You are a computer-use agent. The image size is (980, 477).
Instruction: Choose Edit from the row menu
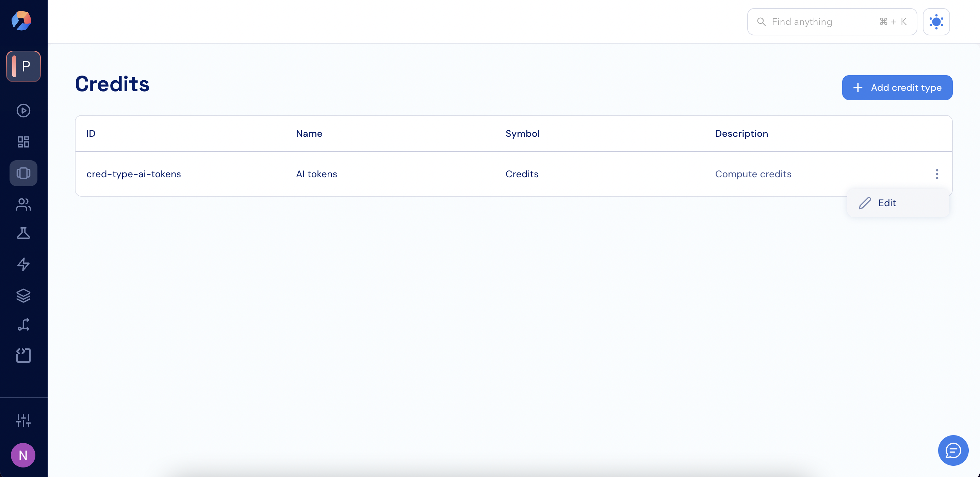(x=886, y=203)
